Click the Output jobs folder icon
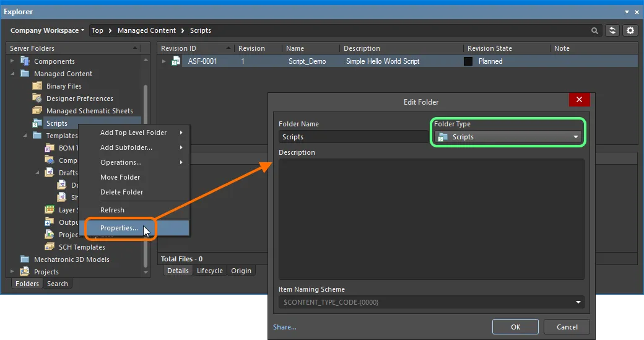The width and height of the screenshot is (644, 340). click(50, 222)
